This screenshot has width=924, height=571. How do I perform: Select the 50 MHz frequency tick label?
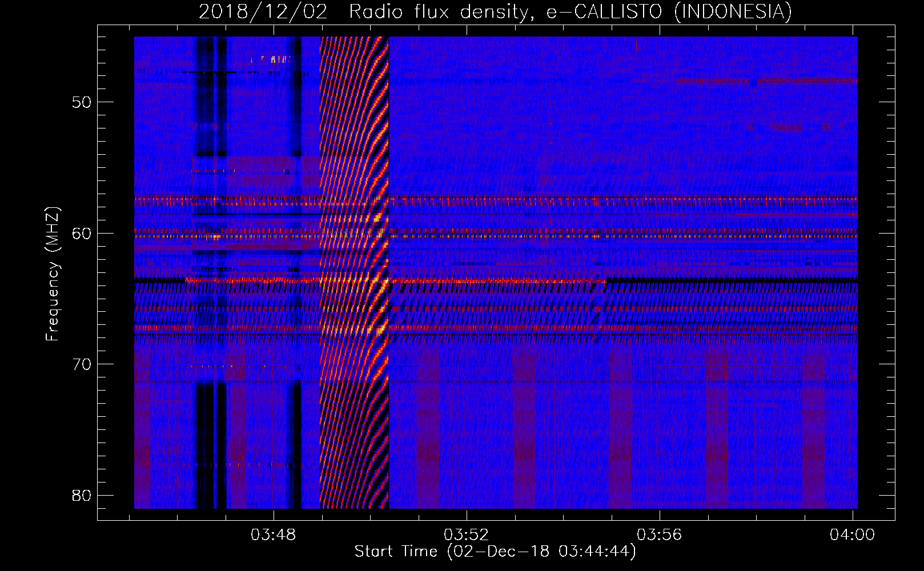tap(82, 102)
